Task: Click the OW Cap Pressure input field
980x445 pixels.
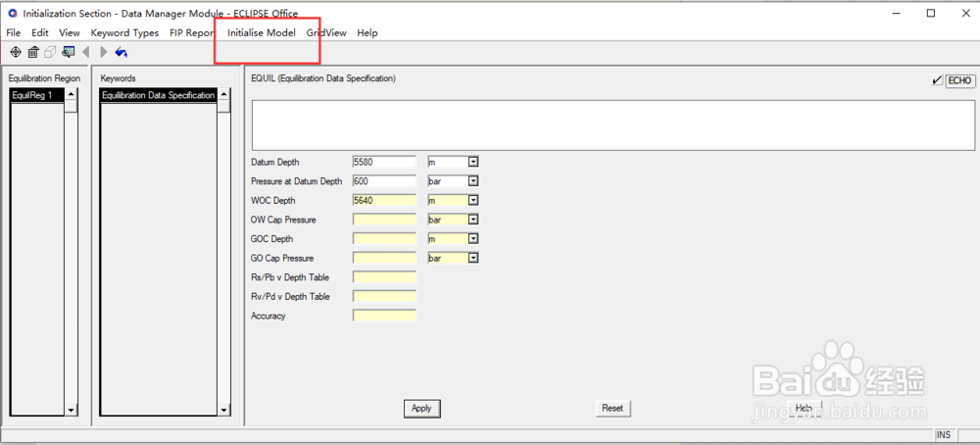Action: 384,220
